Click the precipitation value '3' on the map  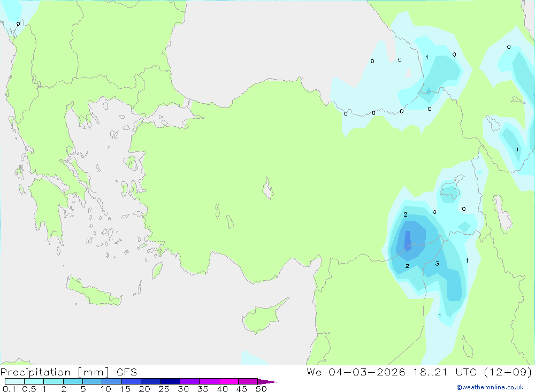click(x=437, y=263)
